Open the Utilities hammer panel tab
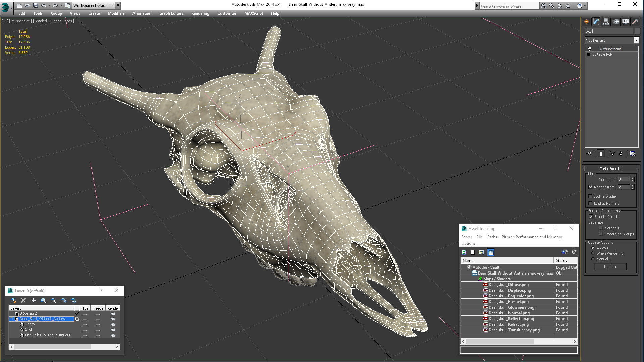 [x=635, y=22]
